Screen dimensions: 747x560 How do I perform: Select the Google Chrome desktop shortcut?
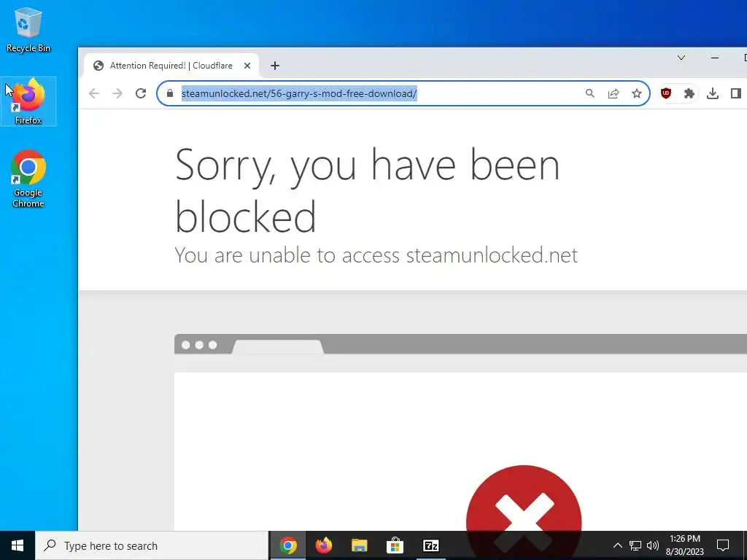click(28, 179)
